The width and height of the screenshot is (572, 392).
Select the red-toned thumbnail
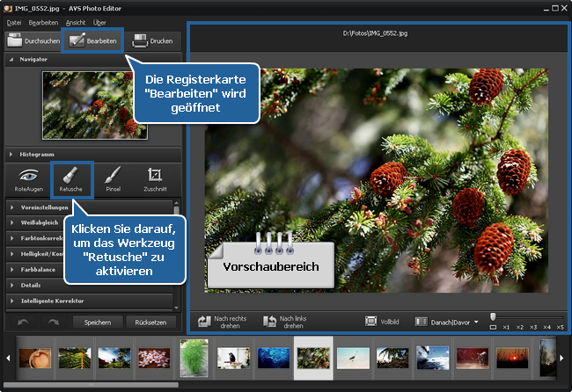(473, 358)
